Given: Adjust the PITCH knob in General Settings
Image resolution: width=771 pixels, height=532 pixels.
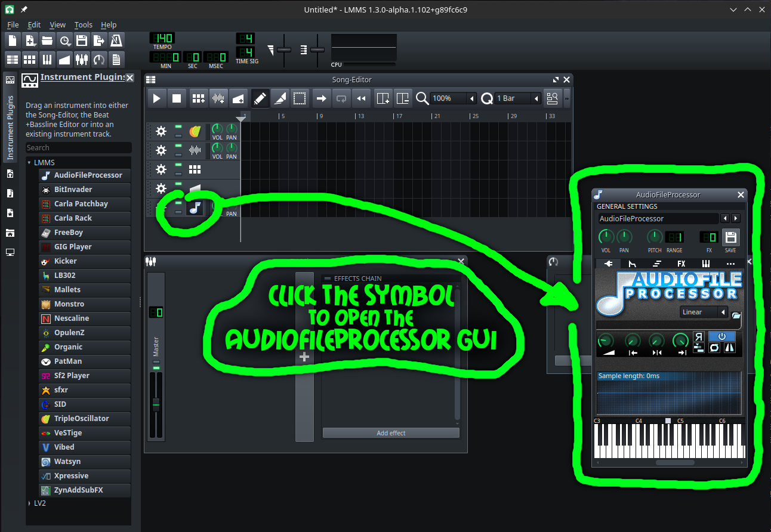Looking at the screenshot, I should click(x=654, y=236).
